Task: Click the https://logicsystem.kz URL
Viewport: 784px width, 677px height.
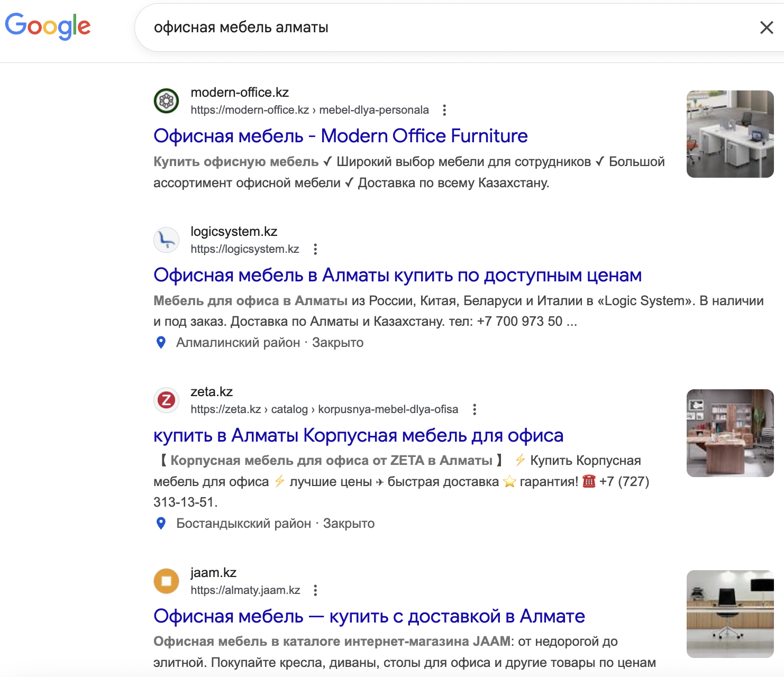Action: pyautogui.click(x=245, y=249)
